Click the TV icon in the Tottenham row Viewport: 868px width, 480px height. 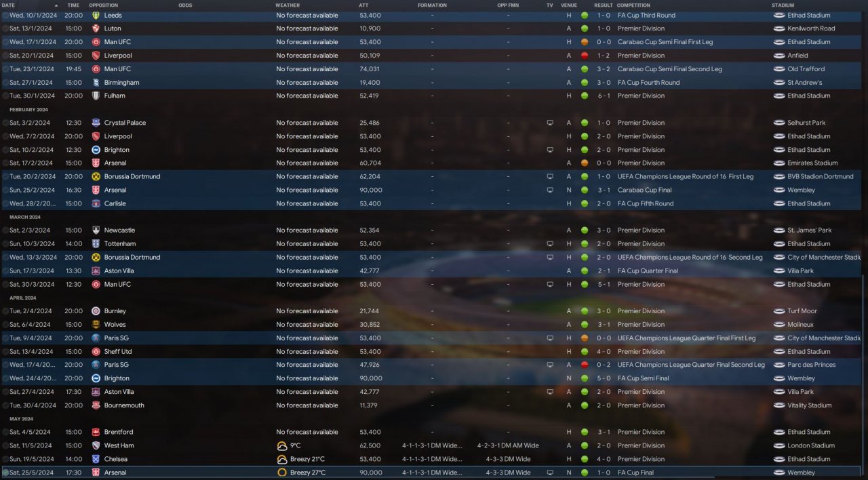coord(550,244)
